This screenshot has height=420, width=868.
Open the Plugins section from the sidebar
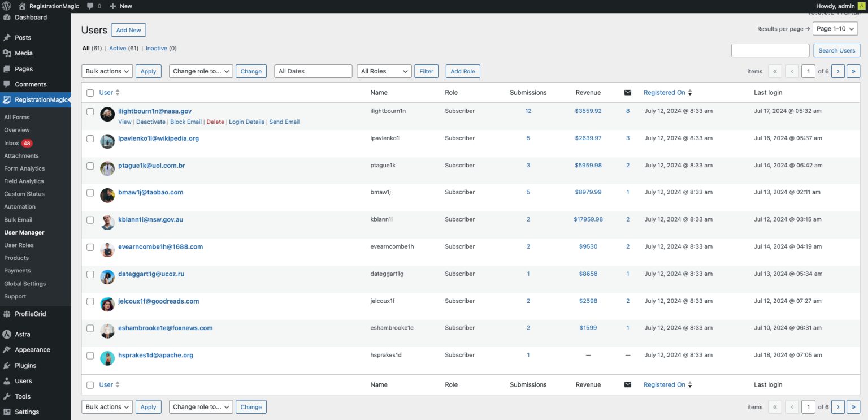[x=25, y=365]
